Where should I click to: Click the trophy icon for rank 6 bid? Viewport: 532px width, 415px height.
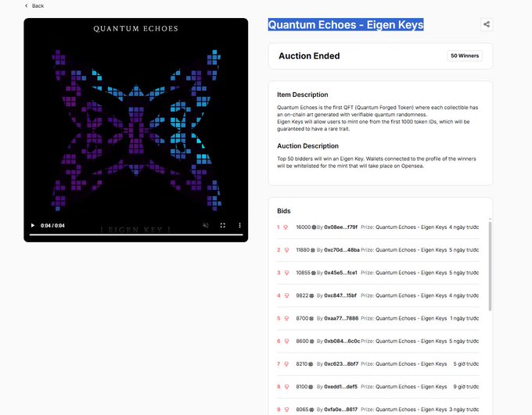[x=286, y=341]
